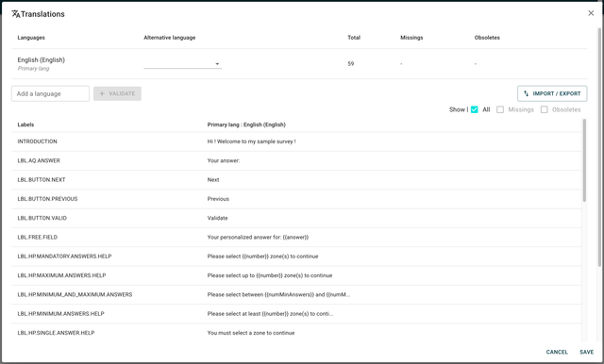
Task: Enable the Obsoletes filter checkbox
Action: click(x=544, y=109)
